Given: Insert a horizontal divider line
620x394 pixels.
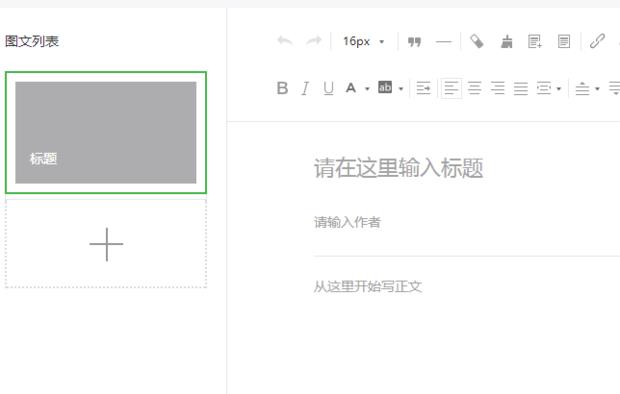Looking at the screenshot, I should 444,42.
